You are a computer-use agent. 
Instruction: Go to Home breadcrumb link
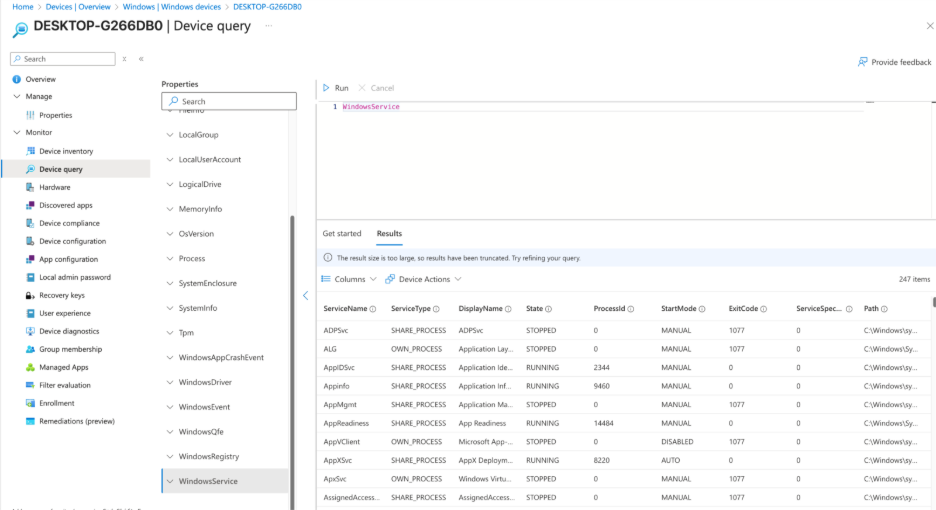click(22, 7)
